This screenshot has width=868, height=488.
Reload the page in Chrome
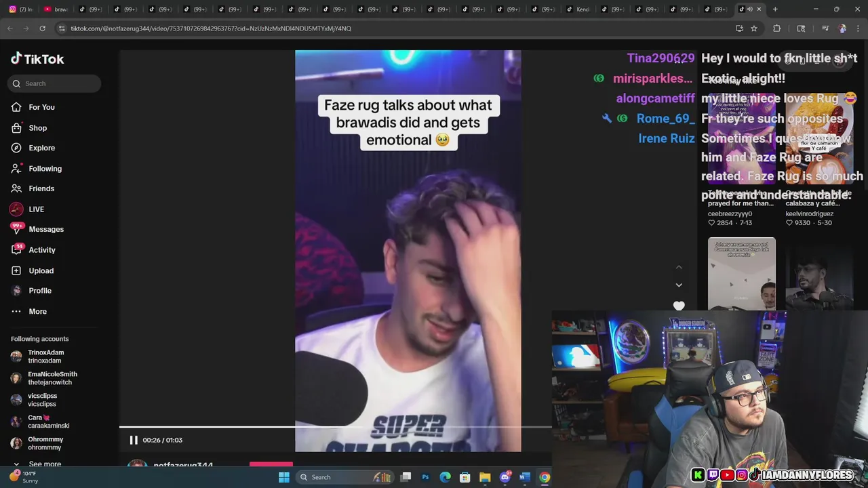click(x=42, y=28)
